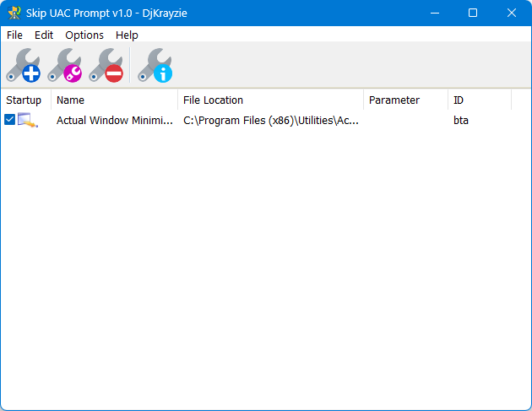Select the Actual Window Minimi... name cell
This screenshot has width=532, height=411.
tap(115, 121)
